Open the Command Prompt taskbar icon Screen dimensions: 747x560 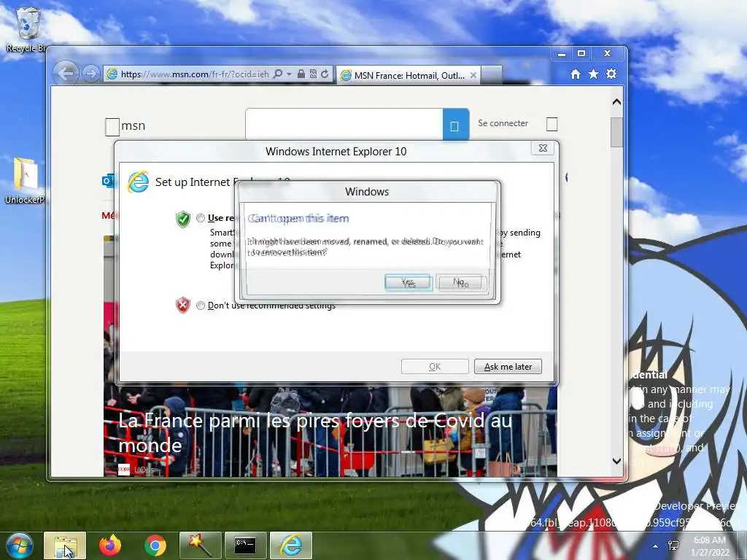tap(246, 546)
